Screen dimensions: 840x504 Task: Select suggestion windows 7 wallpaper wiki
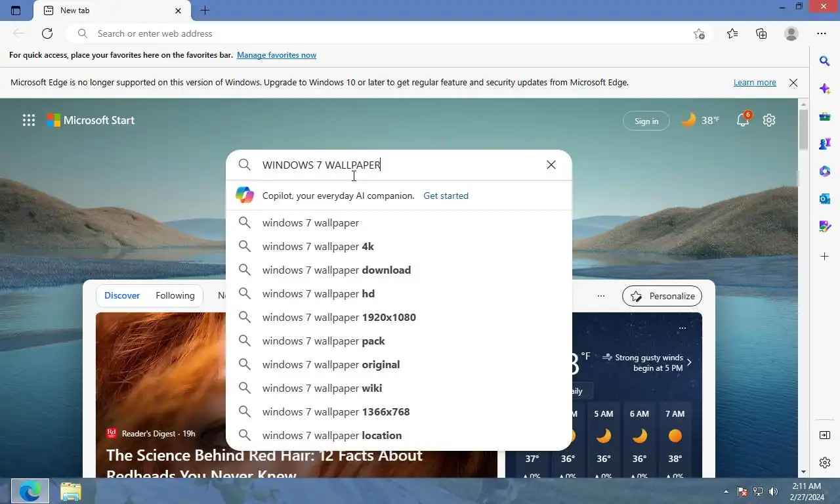pos(399,388)
